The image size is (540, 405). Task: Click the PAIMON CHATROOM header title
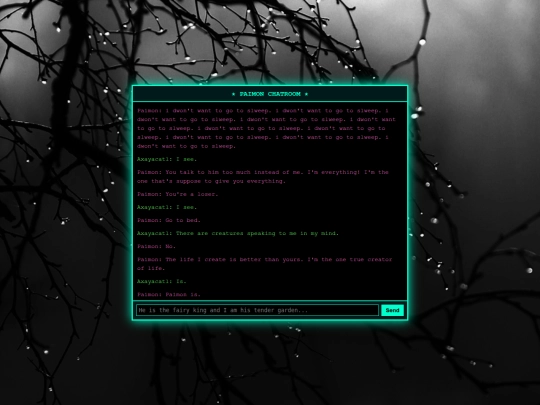[x=270, y=94]
